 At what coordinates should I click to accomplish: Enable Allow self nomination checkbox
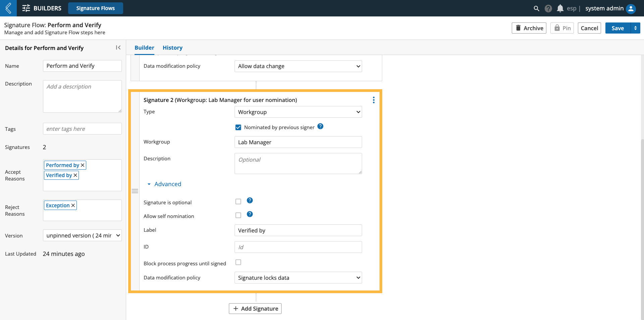click(x=238, y=215)
